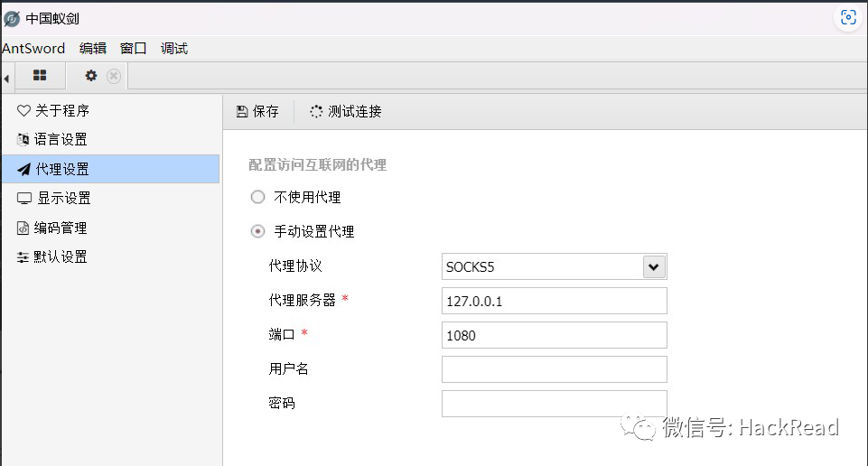Click the 中国蚁剑 window title text
This screenshot has width=868, height=466.
pos(52,19)
